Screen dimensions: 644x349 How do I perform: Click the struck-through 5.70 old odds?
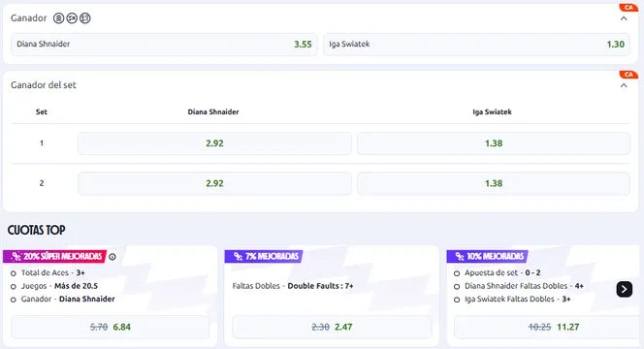pos(99,327)
